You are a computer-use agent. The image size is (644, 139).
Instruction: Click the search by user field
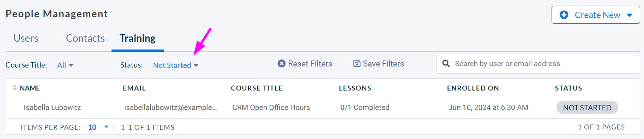tap(538, 64)
